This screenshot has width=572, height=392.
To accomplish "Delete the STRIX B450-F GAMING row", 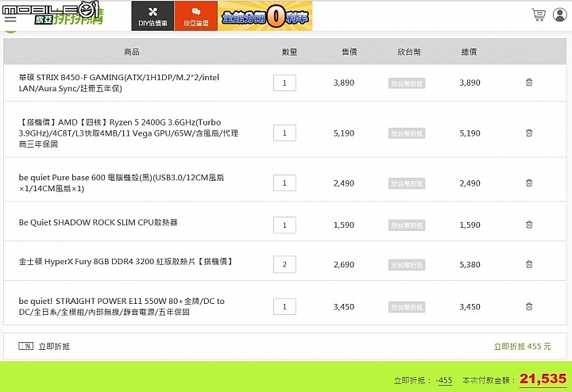I will 529,83.
